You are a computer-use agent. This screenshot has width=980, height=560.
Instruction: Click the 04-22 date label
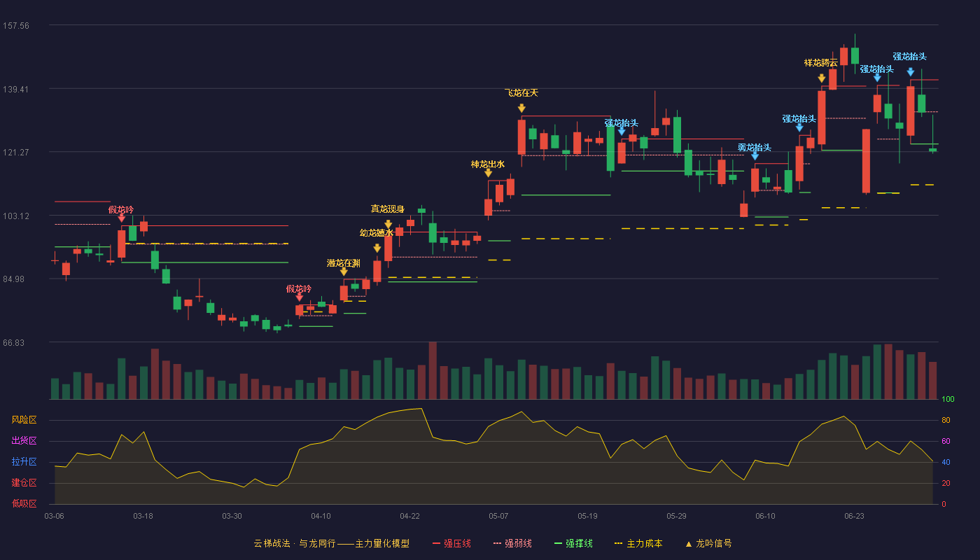pos(409,516)
